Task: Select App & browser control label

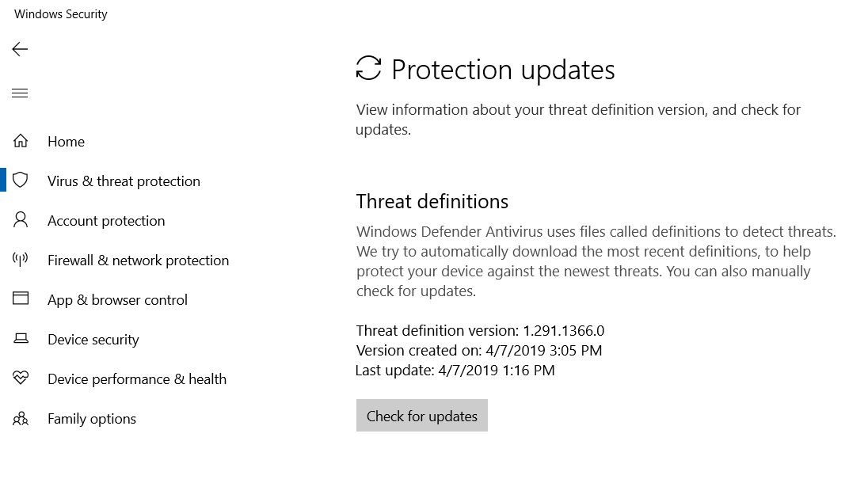Action: click(x=117, y=300)
